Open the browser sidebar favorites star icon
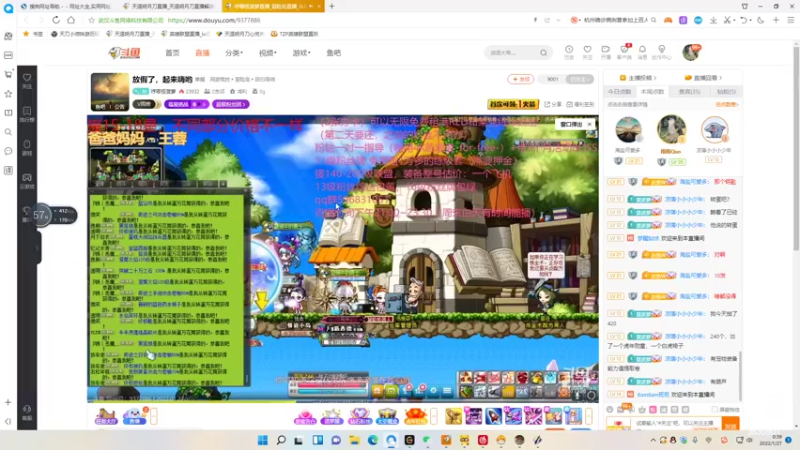Screen dimensions: 800x450 8,94
